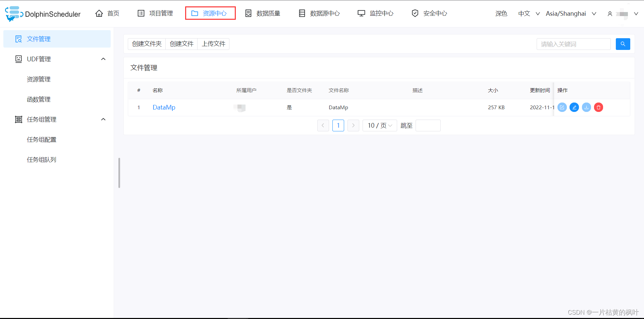Click the 创建文件 button

181,44
